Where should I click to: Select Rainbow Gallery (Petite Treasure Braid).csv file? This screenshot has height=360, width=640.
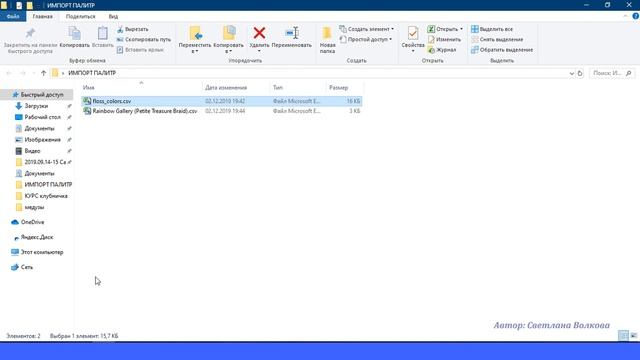pos(144,111)
